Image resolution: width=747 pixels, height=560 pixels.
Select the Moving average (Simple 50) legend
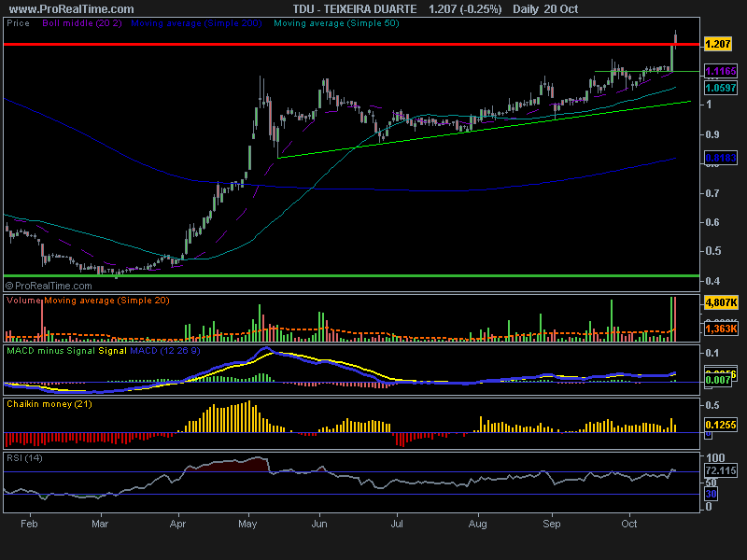[336, 23]
